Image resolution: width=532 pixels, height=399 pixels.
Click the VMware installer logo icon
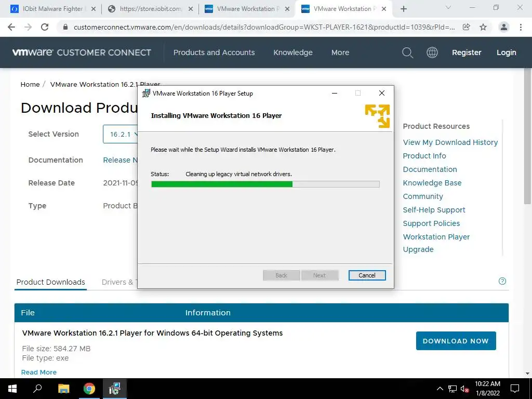[x=377, y=116]
